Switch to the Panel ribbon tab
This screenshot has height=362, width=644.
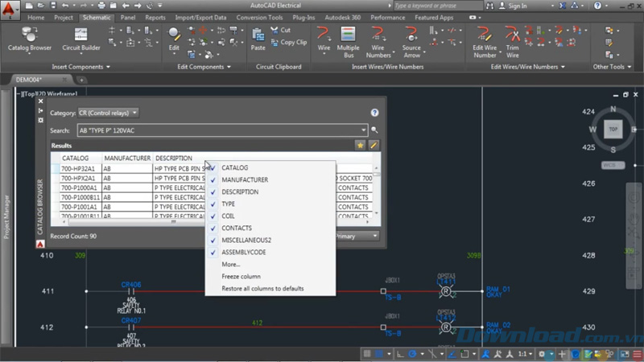pyautogui.click(x=126, y=17)
